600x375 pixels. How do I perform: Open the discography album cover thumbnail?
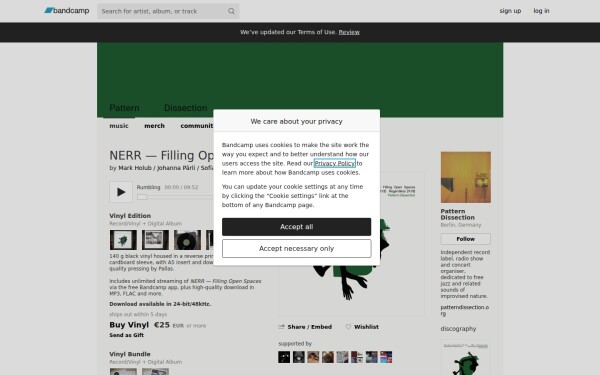coord(465,358)
